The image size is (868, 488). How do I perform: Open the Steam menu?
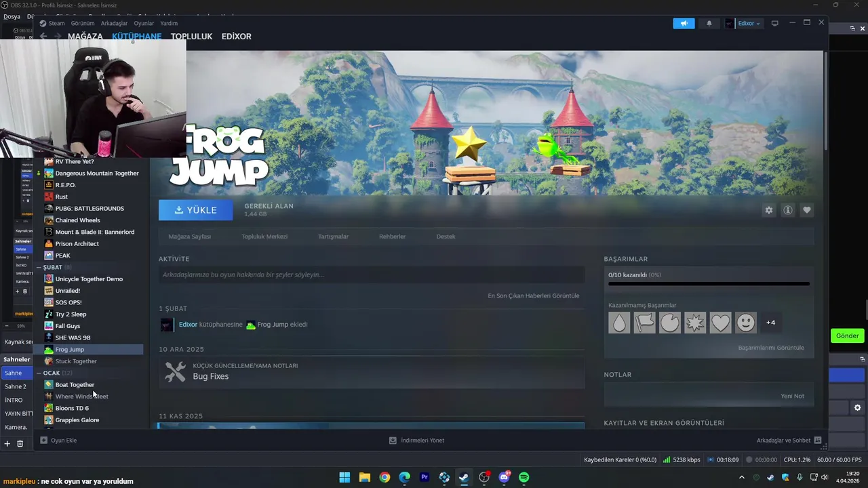tap(52, 23)
